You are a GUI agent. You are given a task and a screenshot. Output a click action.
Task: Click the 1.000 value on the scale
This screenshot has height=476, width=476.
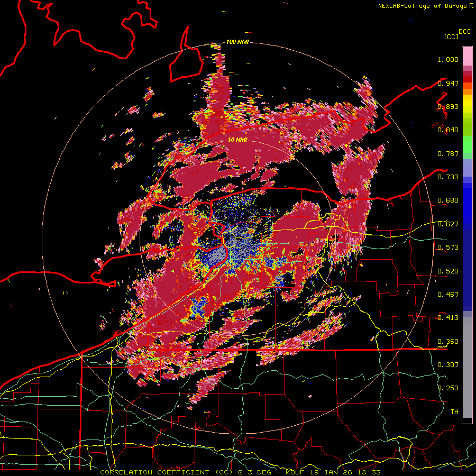[448, 59]
